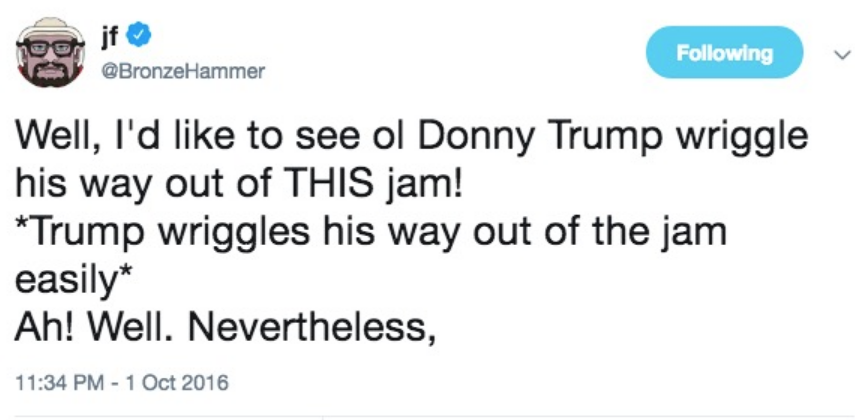Click the word "wriggle" ending the first line
Image resolution: width=855 pixels, height=420 pixels.
pos(746,134)
